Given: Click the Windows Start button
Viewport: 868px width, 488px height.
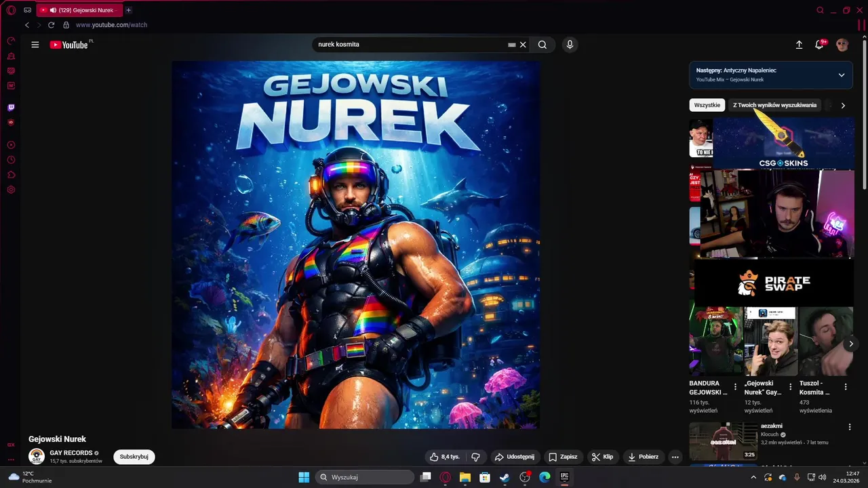Looking at the screenshot, I should click(304, 477).
